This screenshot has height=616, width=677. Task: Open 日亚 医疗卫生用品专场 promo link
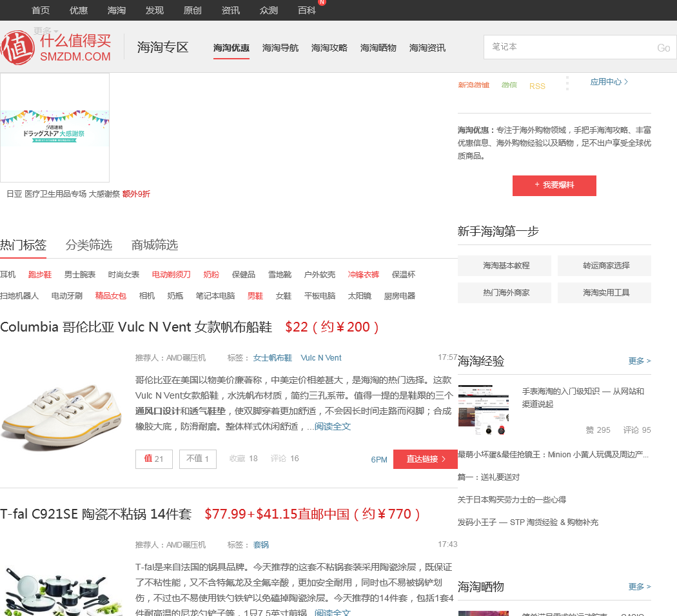(x=78, y=194)
